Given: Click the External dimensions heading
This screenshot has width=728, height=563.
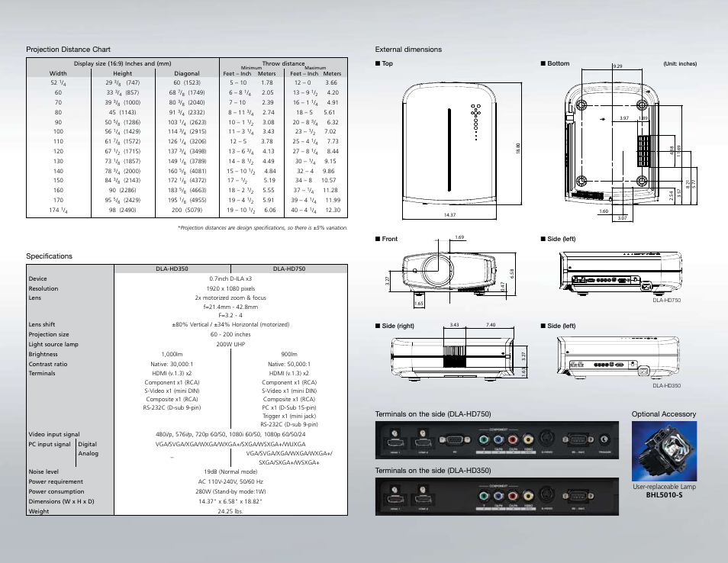Looking at the screenshot, I should click(408, 49).
